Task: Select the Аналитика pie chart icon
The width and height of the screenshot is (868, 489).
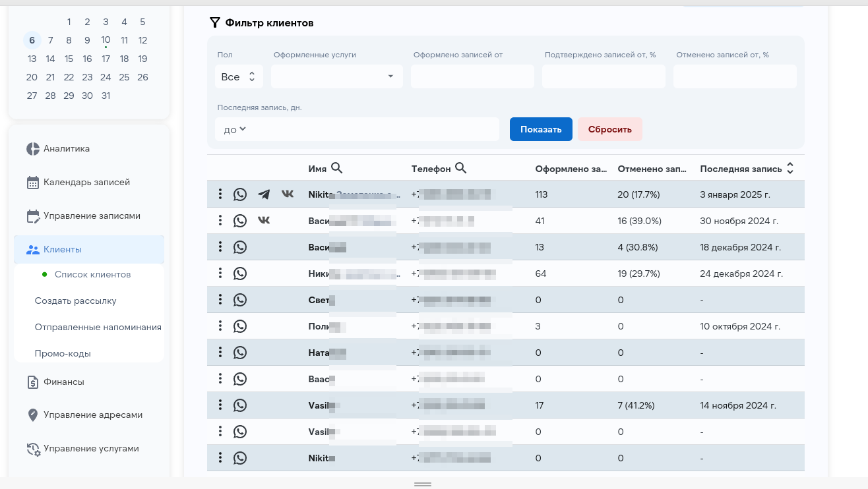Action: click(32, 149)
